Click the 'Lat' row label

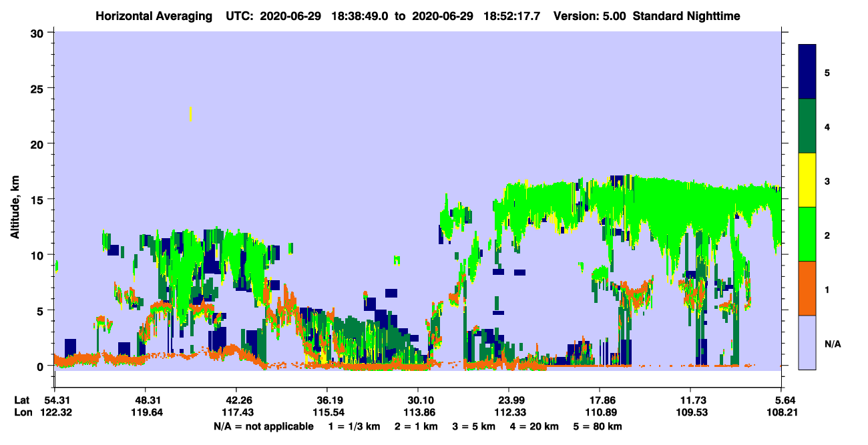pos(22,400)
